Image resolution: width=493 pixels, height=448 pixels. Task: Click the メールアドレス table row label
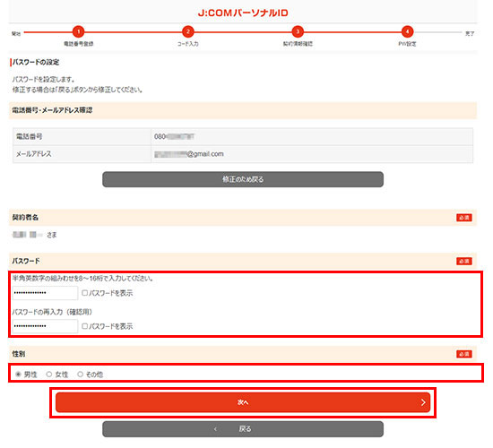click(34, 154)
